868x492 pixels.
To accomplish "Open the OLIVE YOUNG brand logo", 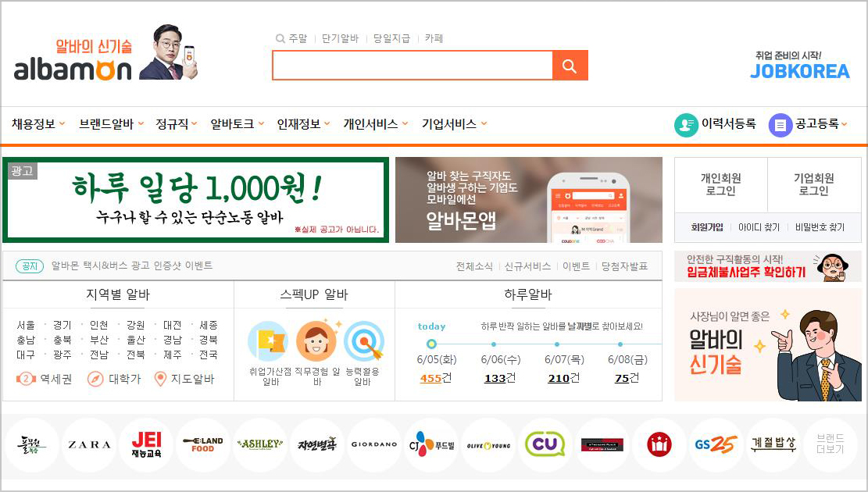I will [488, 445].
